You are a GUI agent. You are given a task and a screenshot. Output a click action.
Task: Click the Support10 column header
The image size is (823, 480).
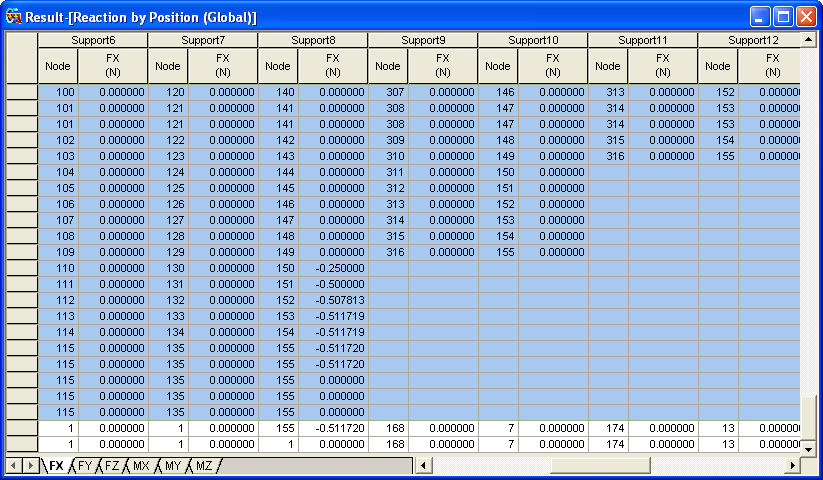tap(533, 40)
